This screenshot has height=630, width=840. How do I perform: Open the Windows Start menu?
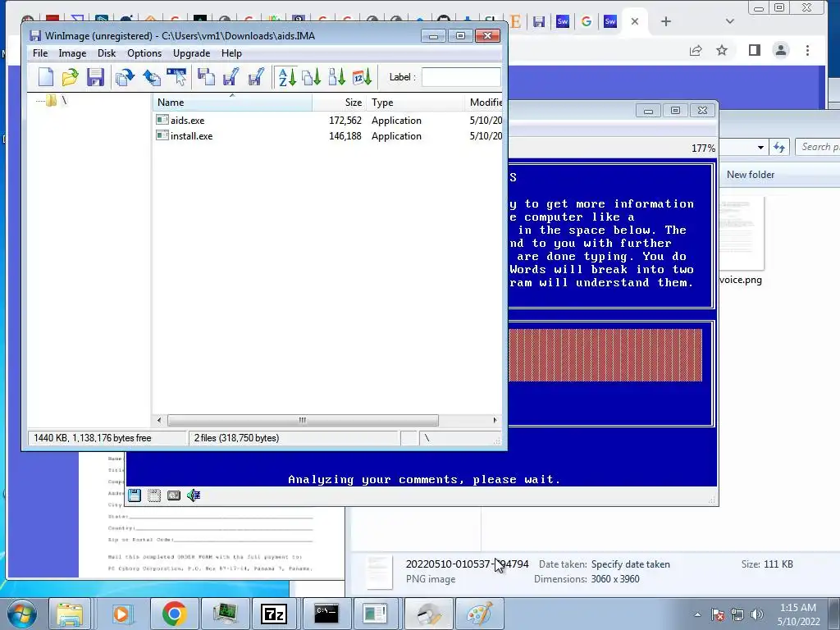[x=22, y=614]
